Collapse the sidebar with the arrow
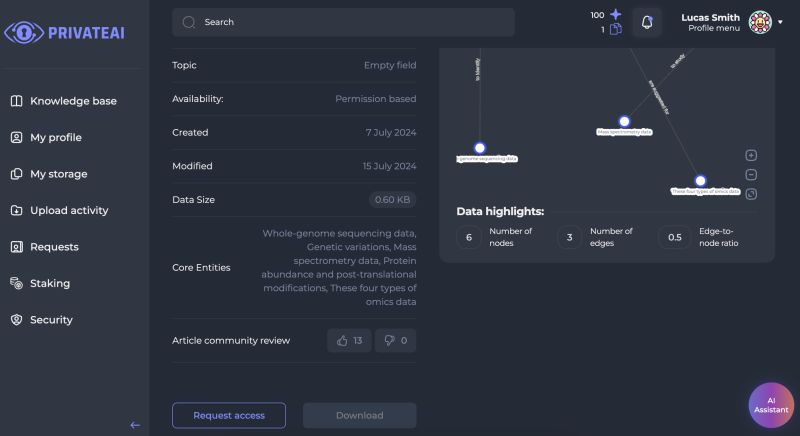 tap(135, 425)
